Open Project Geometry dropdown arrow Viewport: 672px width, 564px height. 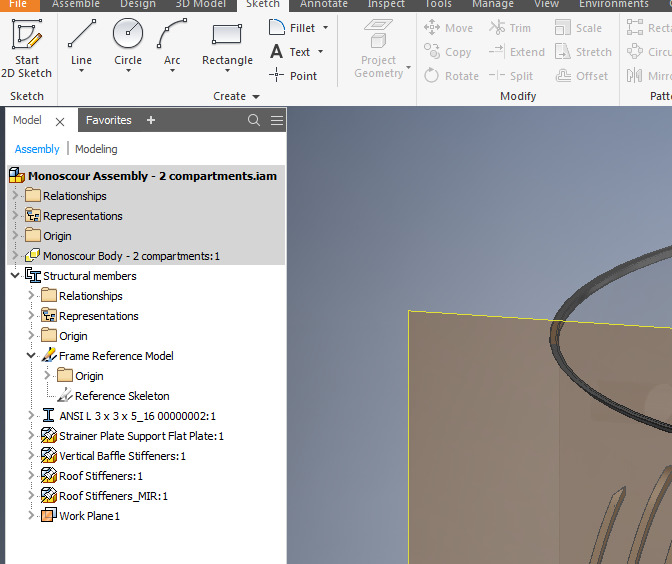coord(409,68)
